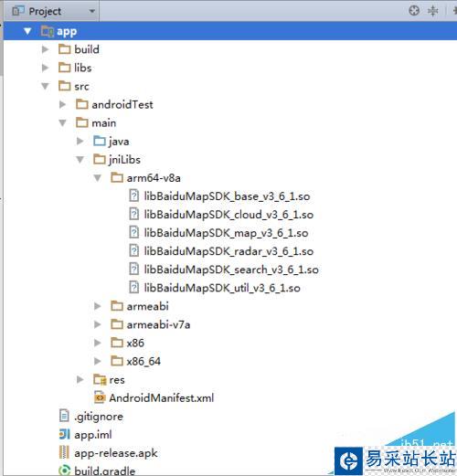457x476 pixels.
Task: Select the app module row
Action: pos(230,31)
